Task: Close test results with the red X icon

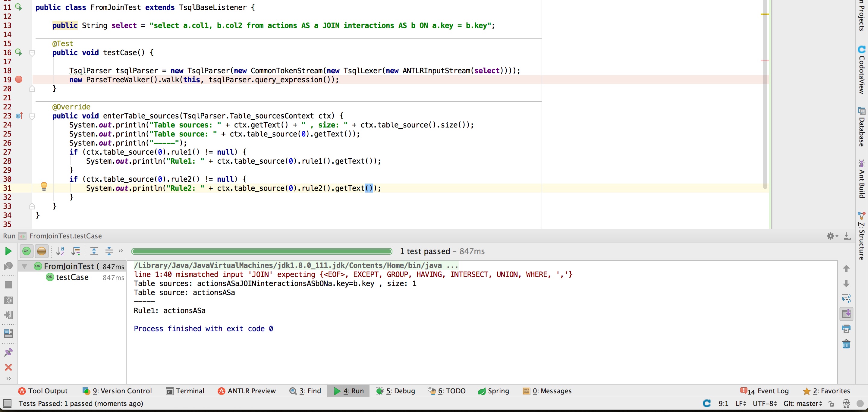Action: point(8,367)
